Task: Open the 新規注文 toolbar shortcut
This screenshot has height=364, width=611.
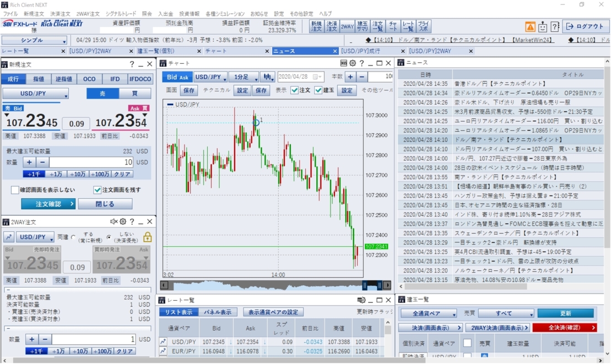Action: 316,26
